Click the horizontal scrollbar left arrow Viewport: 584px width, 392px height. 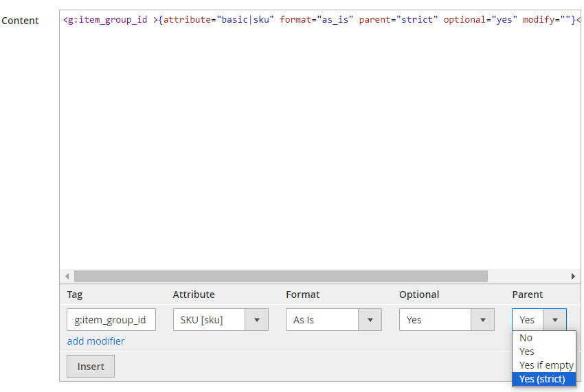click(67, 276)
